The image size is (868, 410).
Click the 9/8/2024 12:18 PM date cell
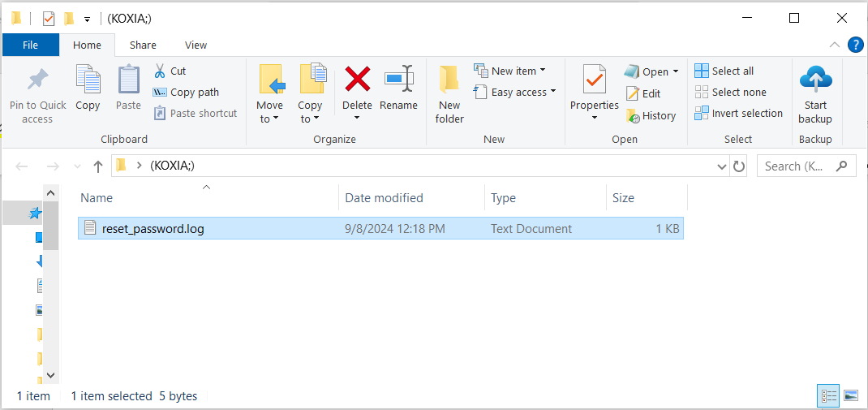tap(395, 228)
